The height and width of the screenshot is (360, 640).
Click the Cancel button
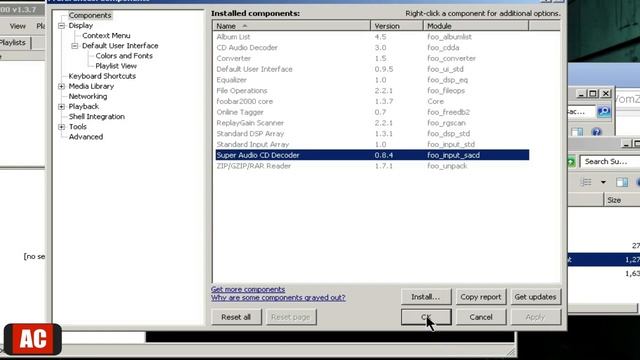point(481,317)
